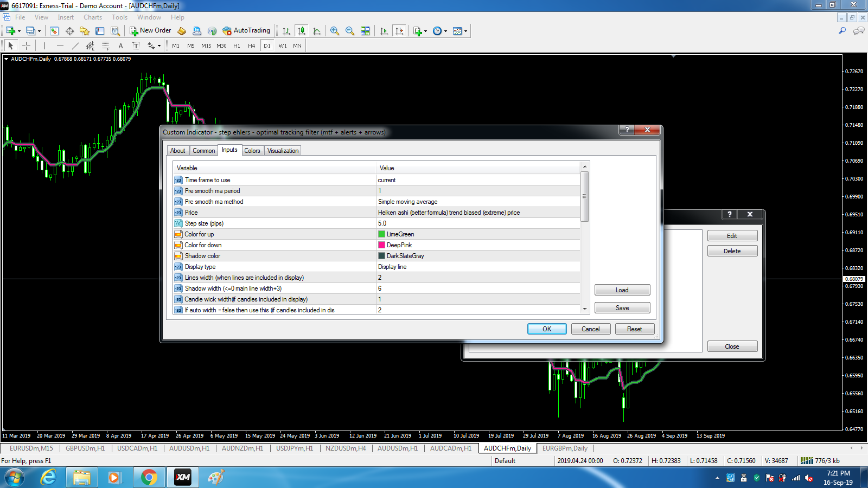This screenshot has width=868, height=488.
Task: Expand the Profiles dropdown arrow
Action: point(39,31)
